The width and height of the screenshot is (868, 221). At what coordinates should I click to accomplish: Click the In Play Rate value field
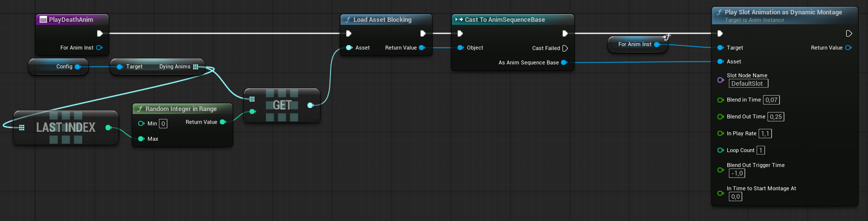coord(765,134)
